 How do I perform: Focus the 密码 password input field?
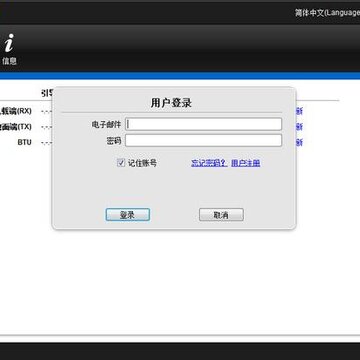[x=203, y=140]
